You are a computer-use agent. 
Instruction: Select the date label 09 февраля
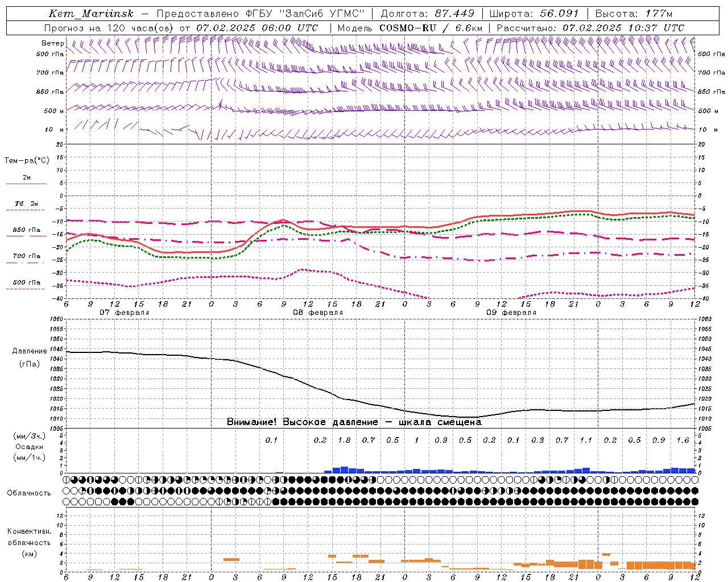pos(511,313)
